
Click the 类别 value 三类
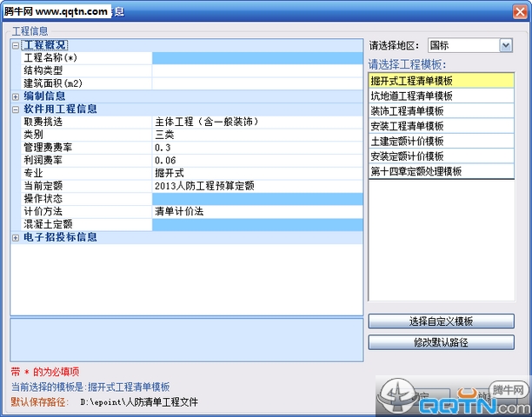pos(257,135)
